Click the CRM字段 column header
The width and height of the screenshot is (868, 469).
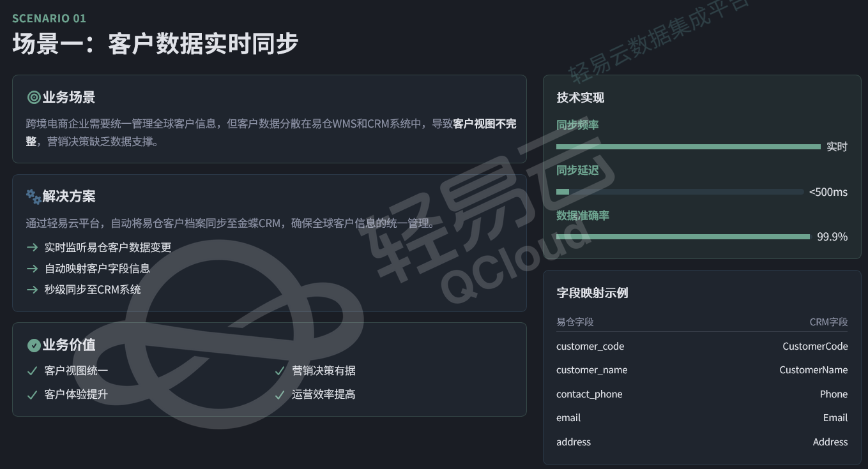coord(828,322)
